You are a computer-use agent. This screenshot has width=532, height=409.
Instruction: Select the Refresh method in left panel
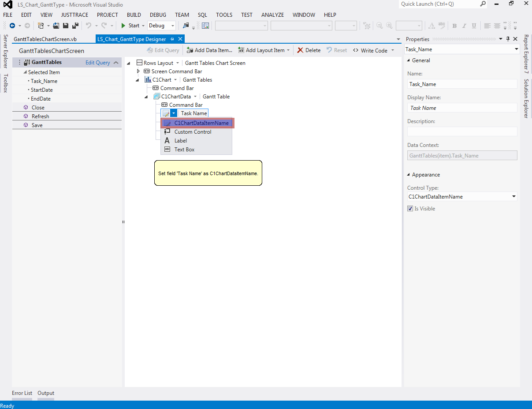[67, 116]
